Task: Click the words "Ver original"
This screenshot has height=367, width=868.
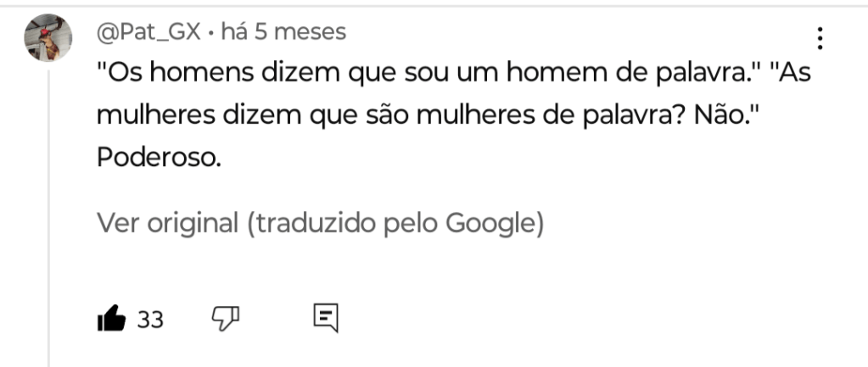Action: pos(167,223)
